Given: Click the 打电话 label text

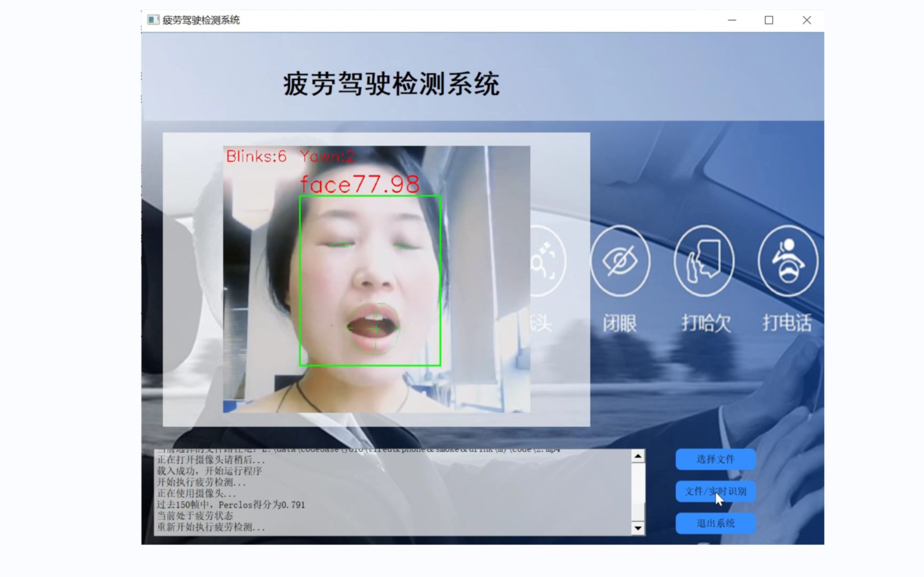Looking at the screenshot, I should point(787,323).
